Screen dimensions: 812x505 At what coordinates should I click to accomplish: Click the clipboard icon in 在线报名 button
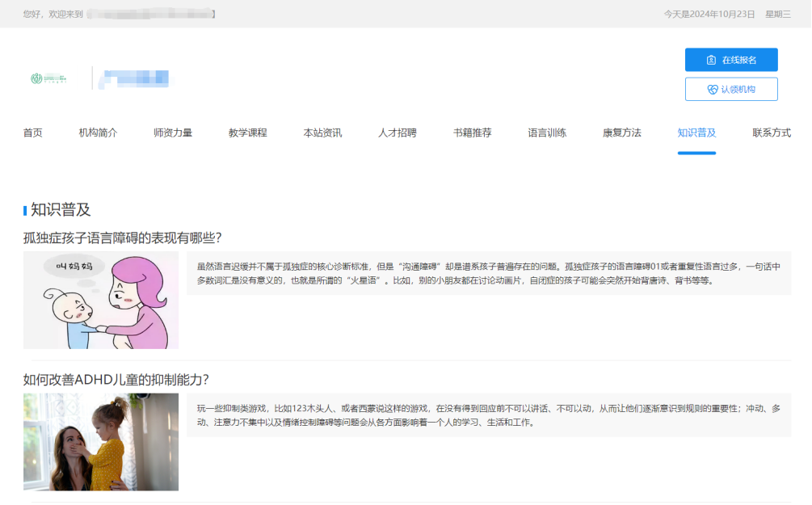point(711,60)
